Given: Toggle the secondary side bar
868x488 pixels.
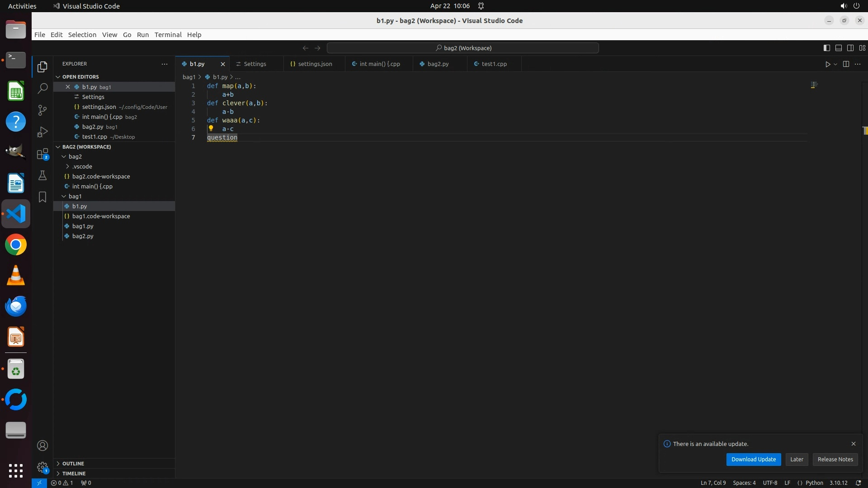Looking at the screenshot, I should 850,48.
